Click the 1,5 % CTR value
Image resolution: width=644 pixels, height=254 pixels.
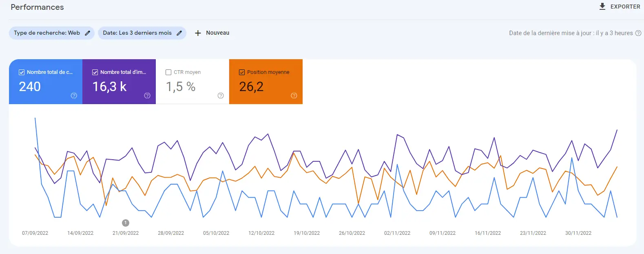tap(181, 87)
